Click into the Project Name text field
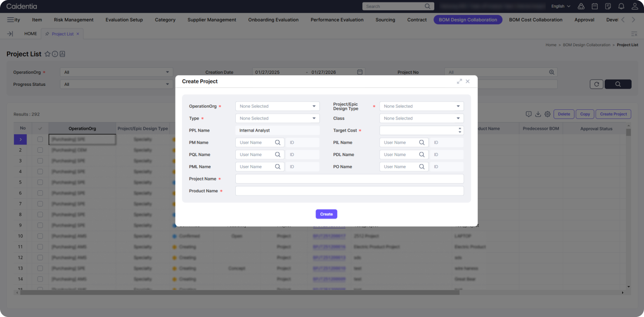This screenshot has height=317, width=644. [x=349, y=179]
